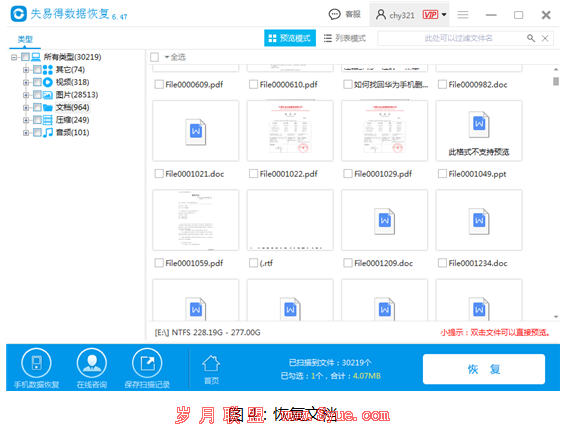The image size is (562, 425).
Task: Tick the 图片(28513) checkbox
Action: [x=37, y=95]
